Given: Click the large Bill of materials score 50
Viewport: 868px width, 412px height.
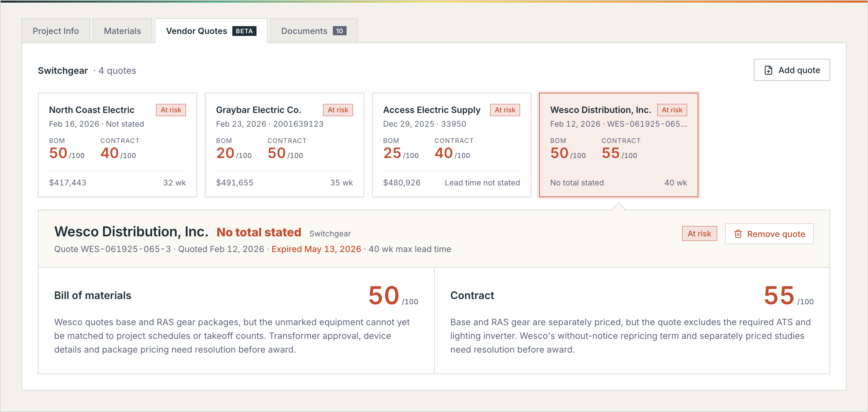Looking at the screenshot, I should click(384, 295).
